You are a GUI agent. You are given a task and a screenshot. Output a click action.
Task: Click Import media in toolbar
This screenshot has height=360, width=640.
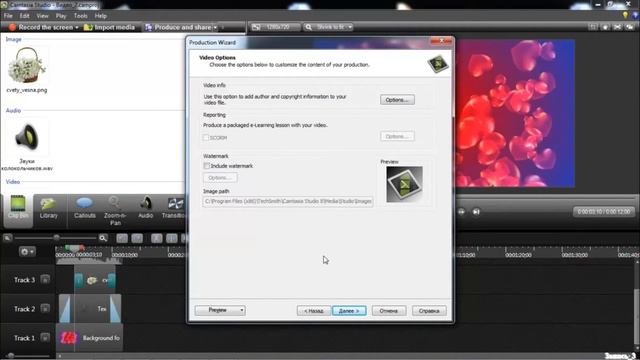pos(109,27)
